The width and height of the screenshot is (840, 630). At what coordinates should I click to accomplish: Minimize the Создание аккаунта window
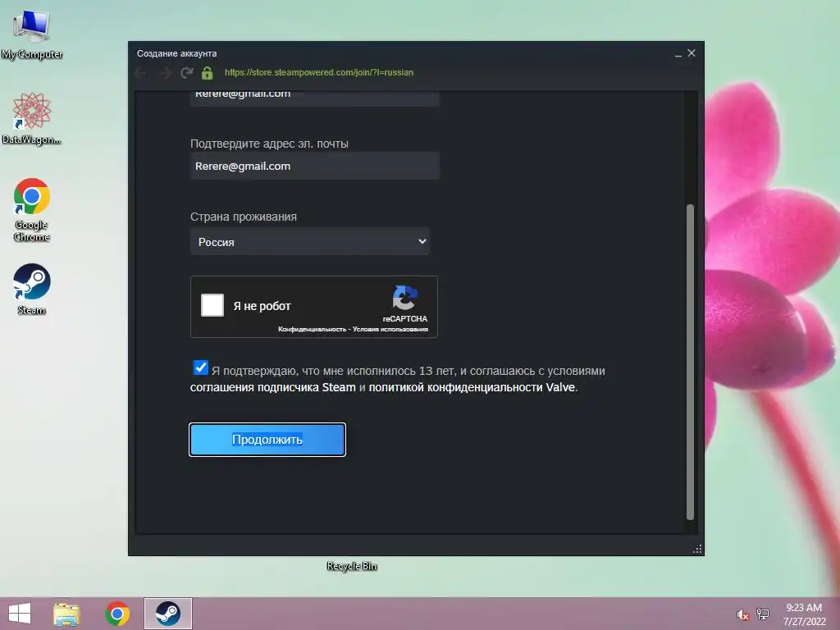[678, 53]
